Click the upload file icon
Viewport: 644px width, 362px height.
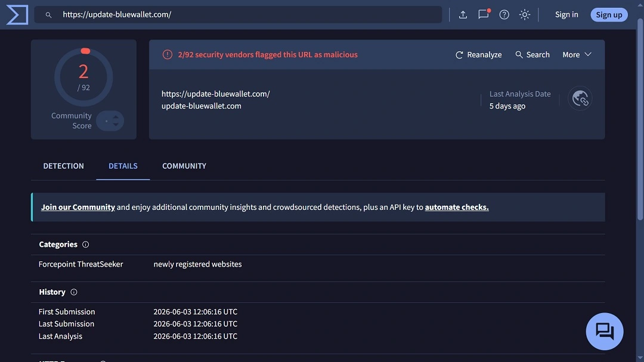point(463,15)
